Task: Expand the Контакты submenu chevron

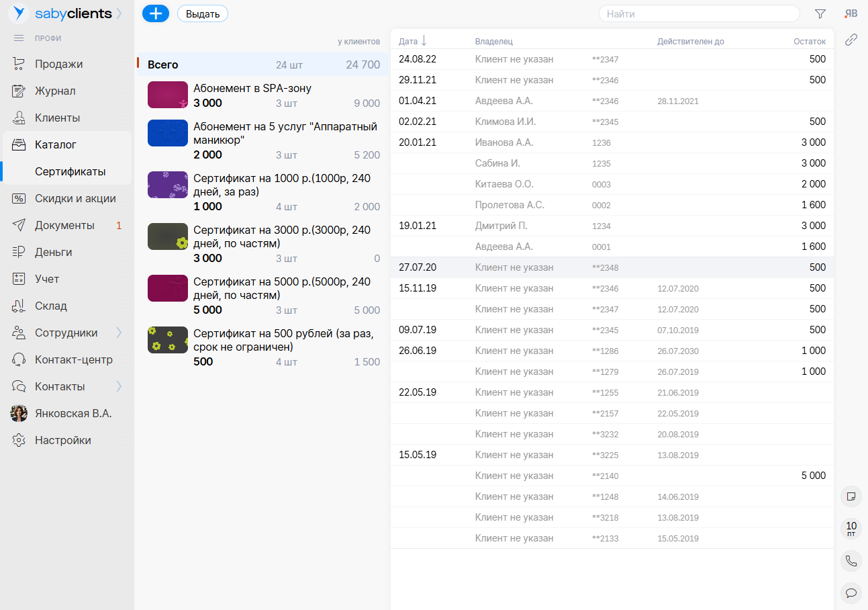Action: [x=119, y=386]
